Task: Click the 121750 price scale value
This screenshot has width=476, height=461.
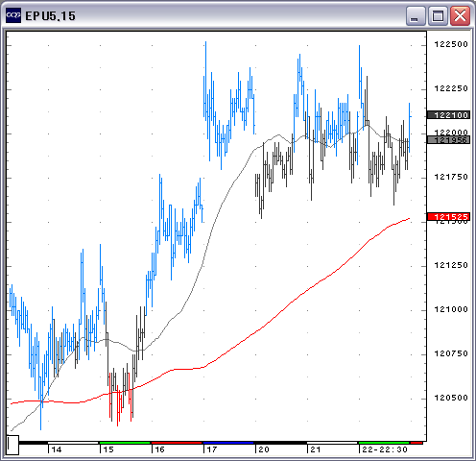Action: click(x=451, y=177)
